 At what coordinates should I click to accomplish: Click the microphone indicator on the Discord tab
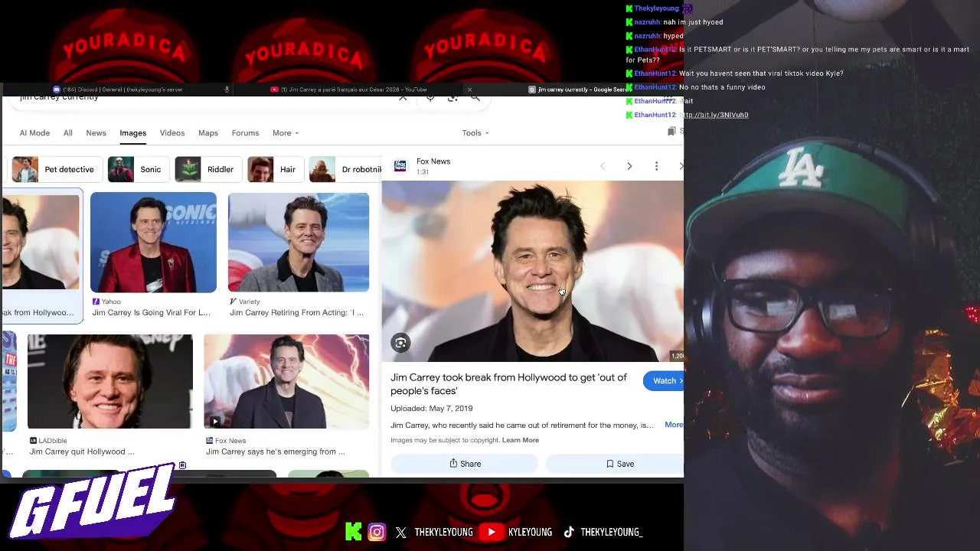coord(227,90)
